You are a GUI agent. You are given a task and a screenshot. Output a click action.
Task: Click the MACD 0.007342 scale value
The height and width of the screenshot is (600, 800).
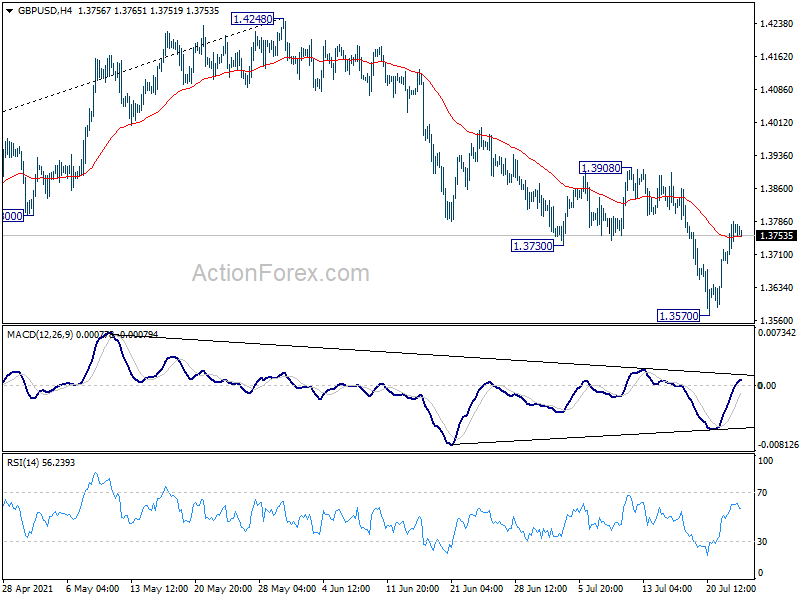(777, 333)
